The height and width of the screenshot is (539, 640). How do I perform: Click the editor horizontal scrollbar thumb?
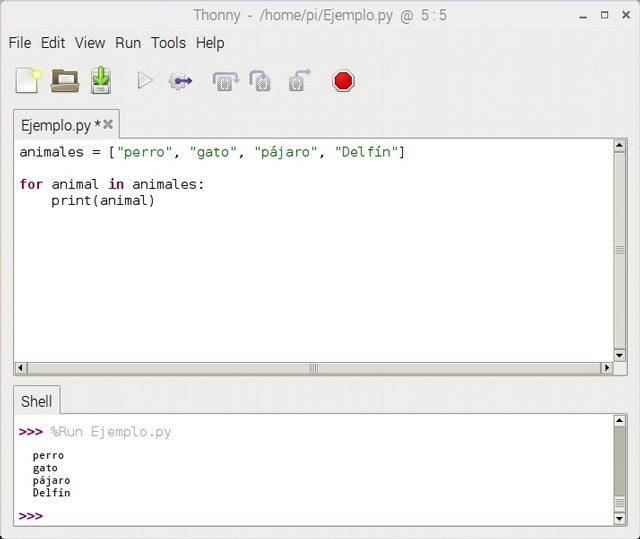[x=314, y=368]
